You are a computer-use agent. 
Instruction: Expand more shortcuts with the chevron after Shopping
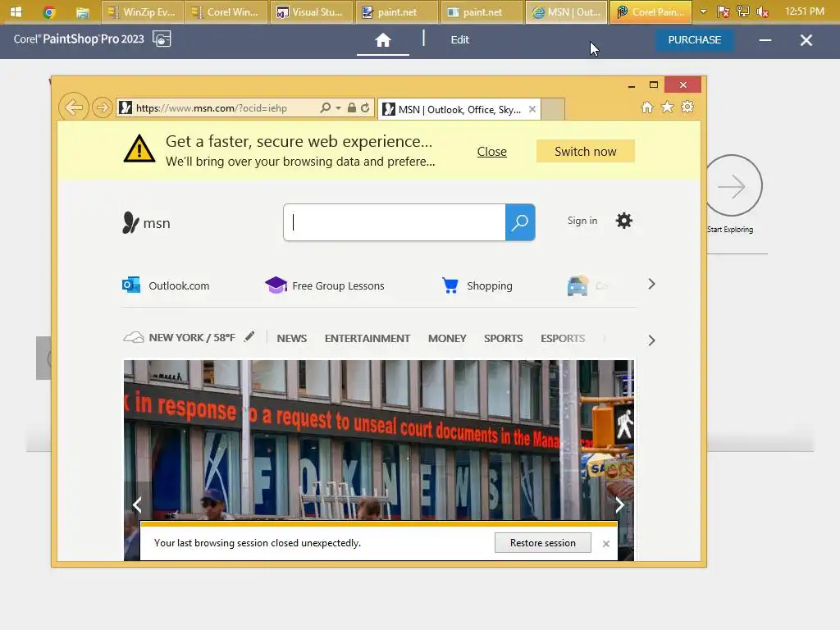coord(651,284)
